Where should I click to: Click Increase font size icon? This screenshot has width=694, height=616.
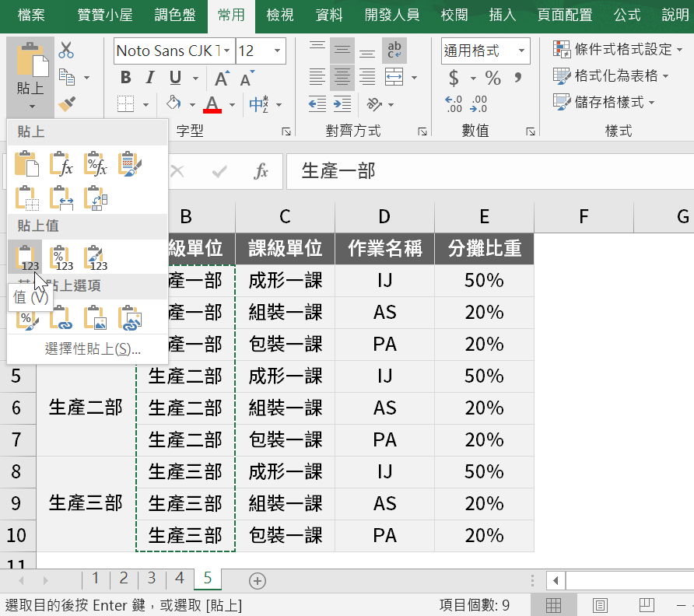point(223,78)
